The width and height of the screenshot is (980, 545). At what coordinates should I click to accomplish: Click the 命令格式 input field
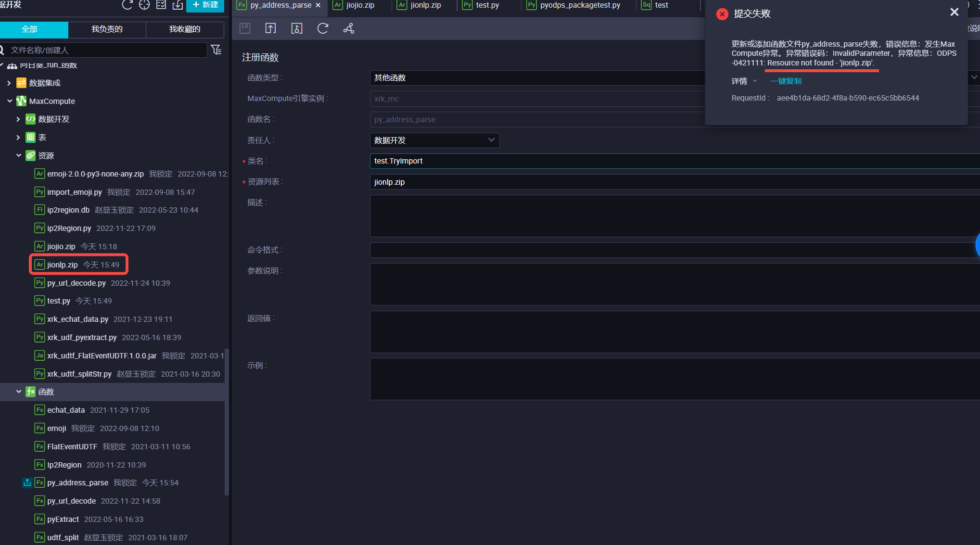[x=675, y=250]
